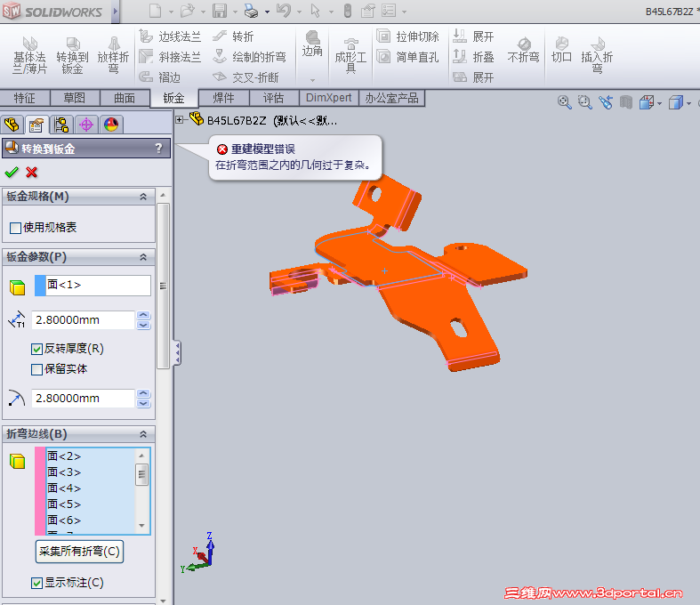Increase the thickness value spinner
Screen dimensions: 700x605
tap(143, 315)
